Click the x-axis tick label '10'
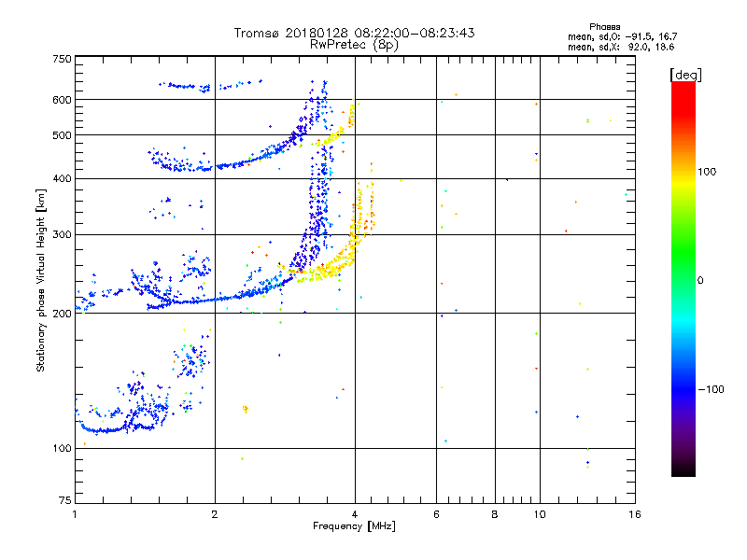 tap(540, 515)
